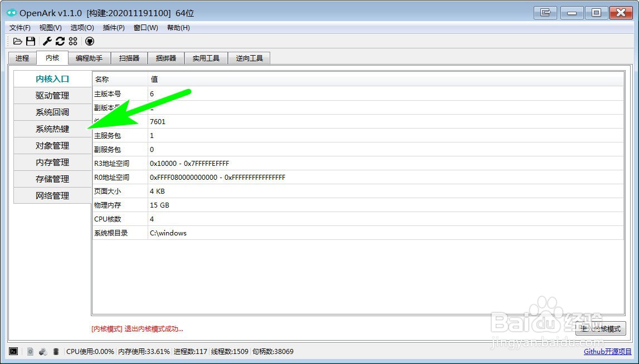This screenshot has width=639, height=364.
Task: Click the value 0x10000 - 0x7FFFFFEFFFF
Action: [189, 163]
